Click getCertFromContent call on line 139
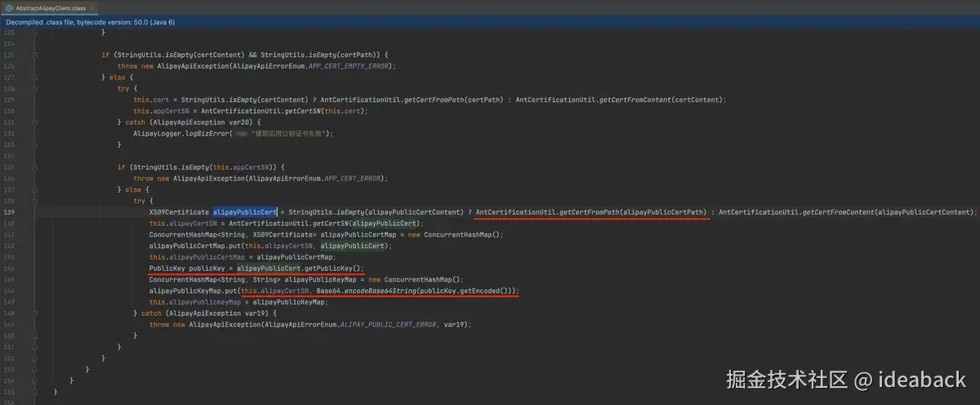 837,211
